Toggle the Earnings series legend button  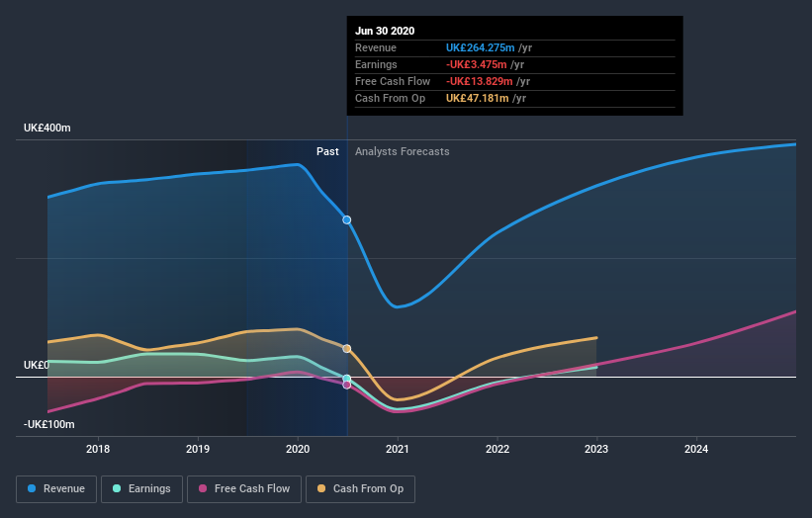(x=141, y=489)
